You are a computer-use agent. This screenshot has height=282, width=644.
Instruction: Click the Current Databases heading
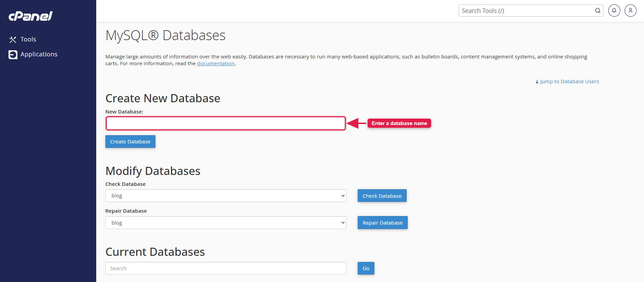coord(155,252)
